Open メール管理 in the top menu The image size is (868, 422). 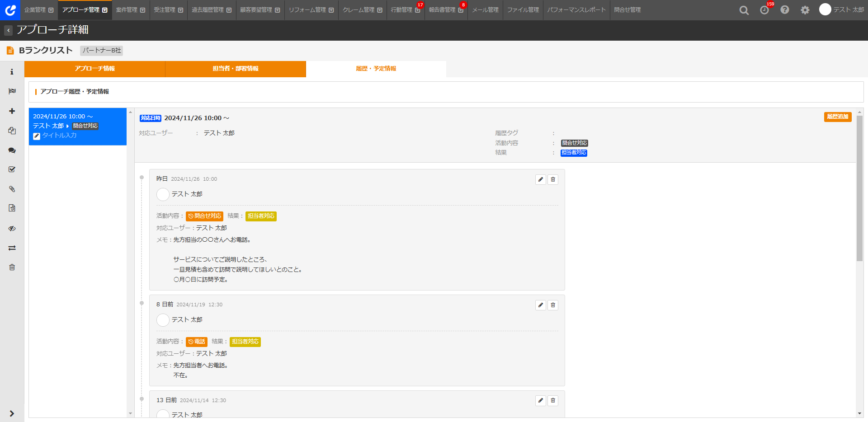pos(486,10)
